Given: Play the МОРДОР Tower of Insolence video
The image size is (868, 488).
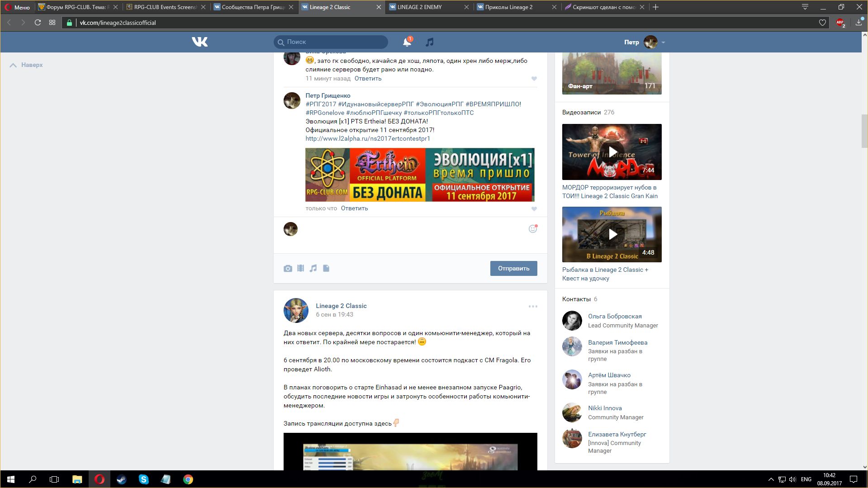Looking at the screenshot, I should [612, 152].
